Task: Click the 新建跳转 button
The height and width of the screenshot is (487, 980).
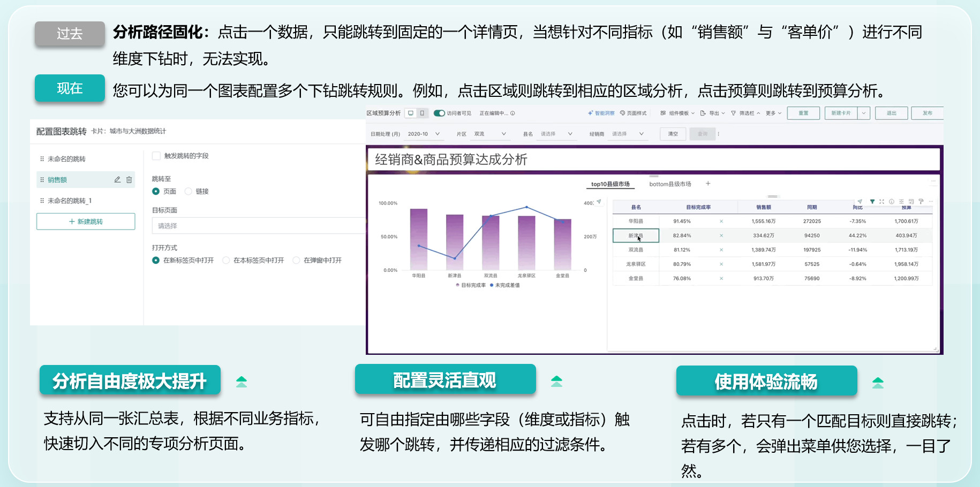Action: 86,222
